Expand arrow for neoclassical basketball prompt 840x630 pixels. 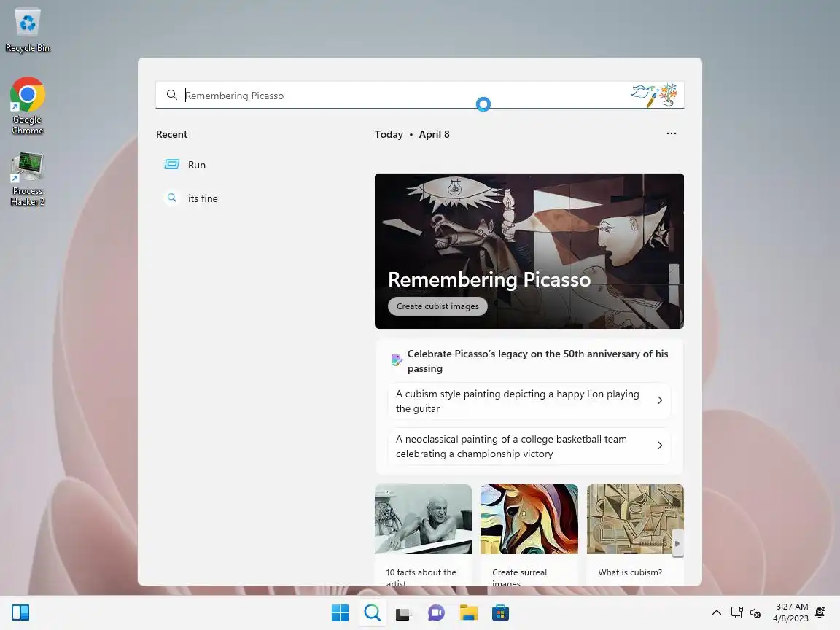[660, 446]
